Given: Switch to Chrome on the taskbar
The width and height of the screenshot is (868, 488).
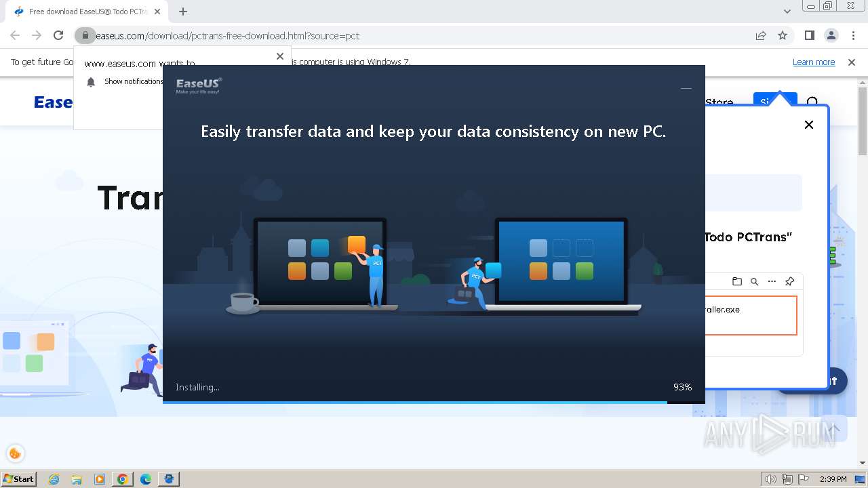Looking at the screenshot, I should pos(123,479).
